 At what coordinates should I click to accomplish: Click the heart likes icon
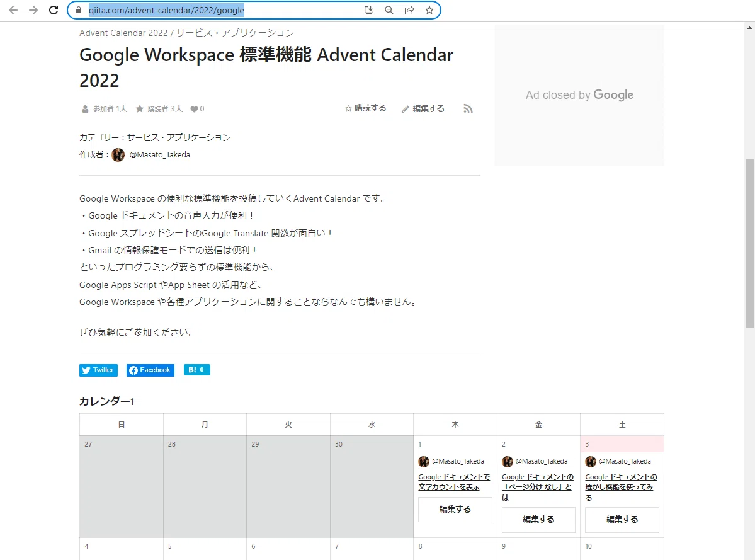(194, 110)
